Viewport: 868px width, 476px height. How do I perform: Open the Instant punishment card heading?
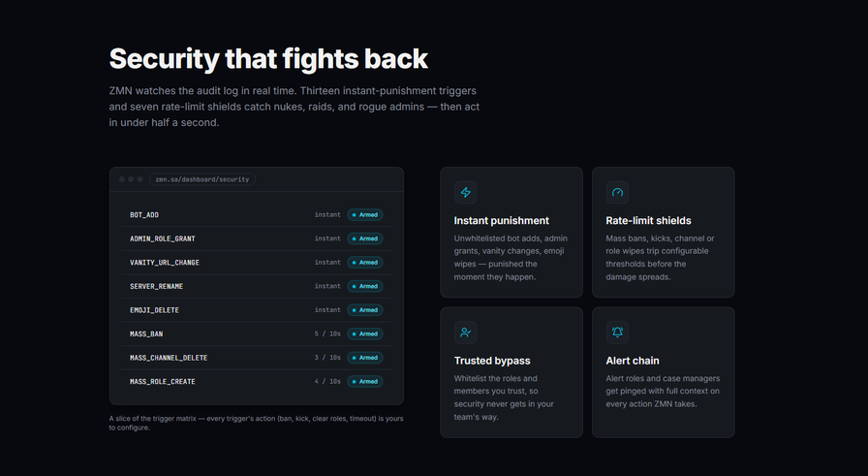tap(502, 220)
